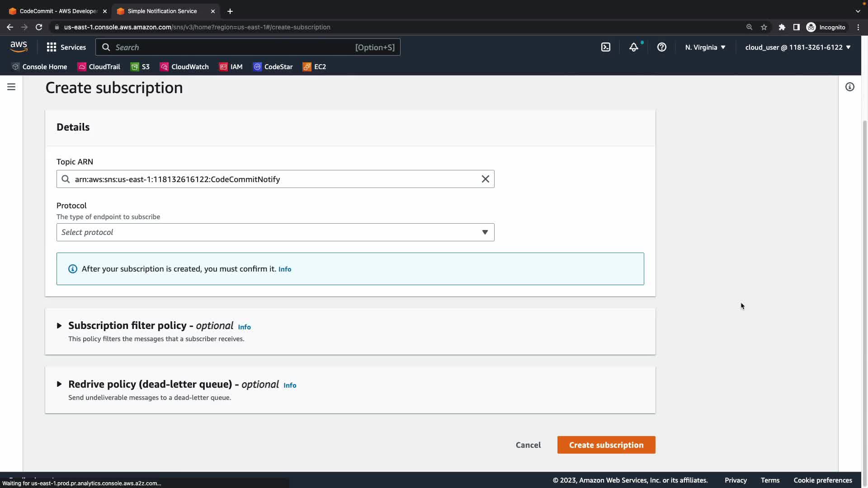The width and height of the screenshot is (868, 488).
Task: Open the info panel icon at right
Action: [x=849, y=87]
